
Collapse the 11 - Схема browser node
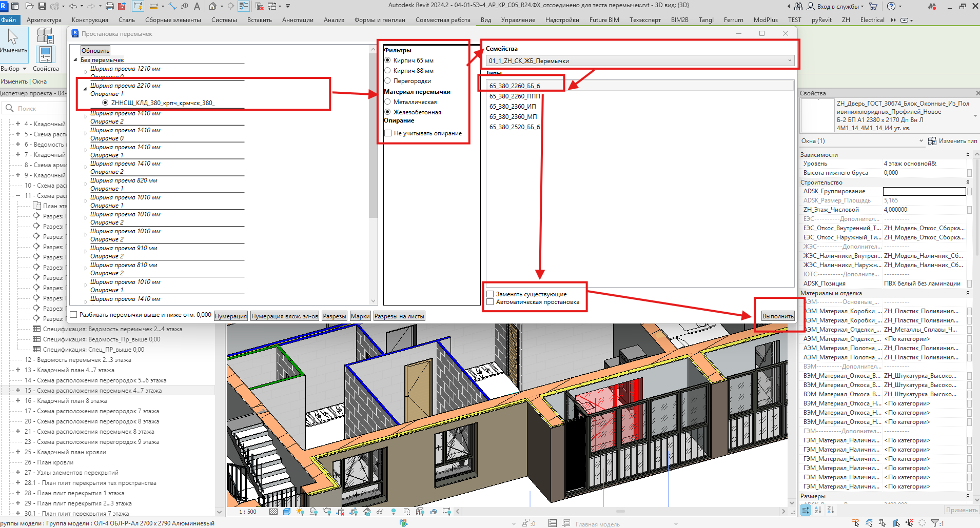18,196
